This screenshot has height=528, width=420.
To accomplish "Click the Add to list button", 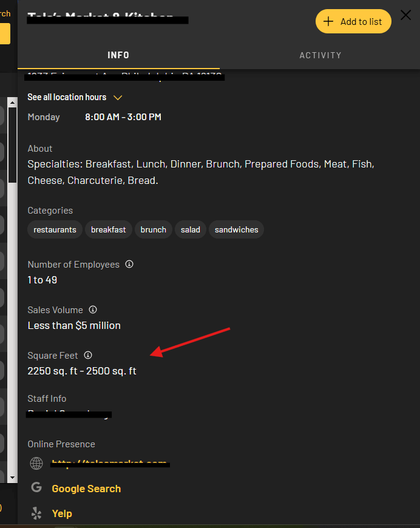I will tap(353, 22).
